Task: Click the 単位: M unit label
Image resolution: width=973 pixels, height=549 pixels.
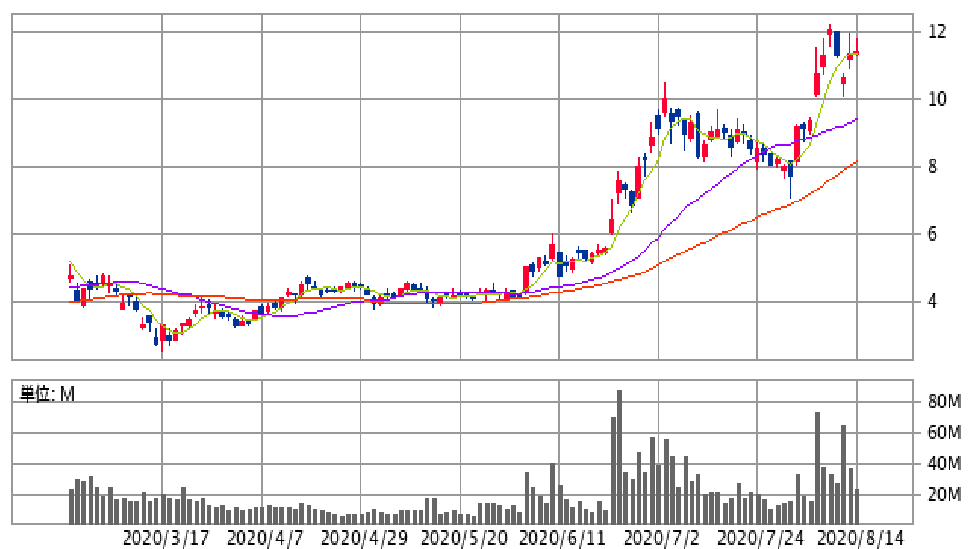Action: [x=48, y=394]
